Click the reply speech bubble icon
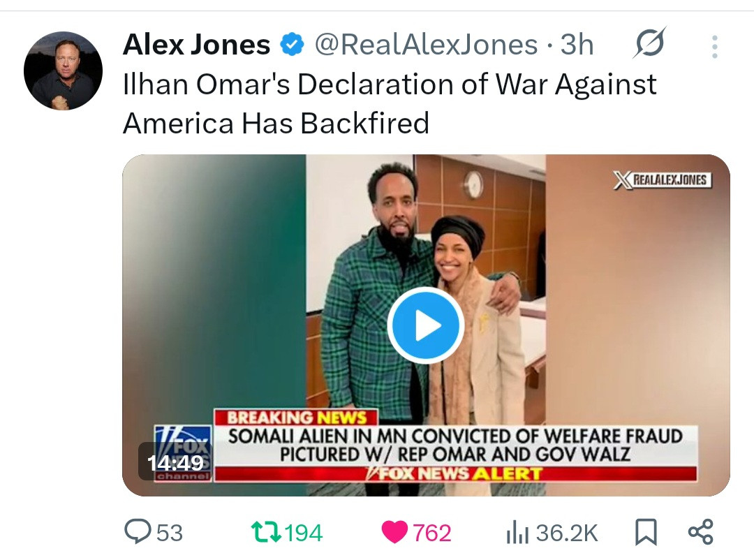754x560 pixels. pos(138,531)
